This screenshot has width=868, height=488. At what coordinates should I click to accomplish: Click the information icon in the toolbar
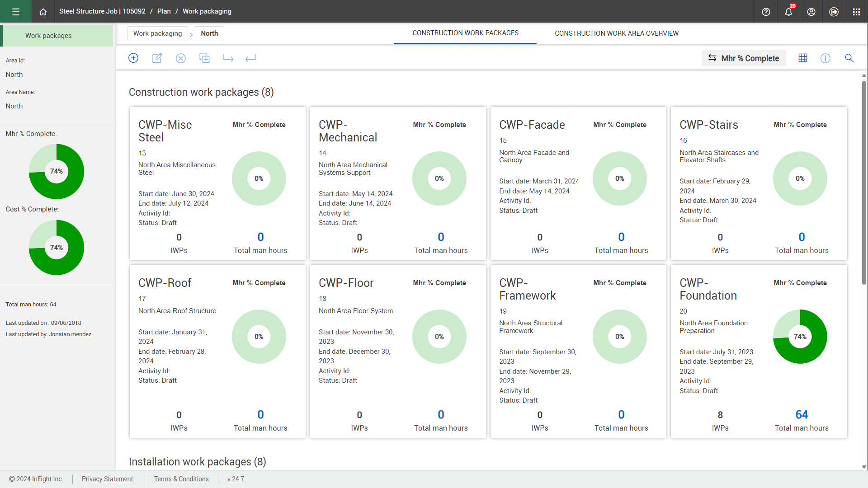coord(826,58)
